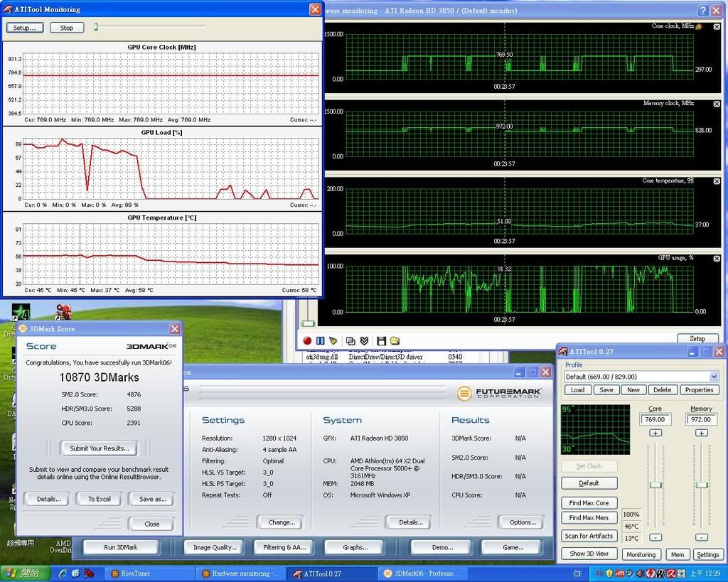Click the floppy disk save icon in monitoring toolbar
This screenshot has width=728, height=582.
[x=381, y=341]
